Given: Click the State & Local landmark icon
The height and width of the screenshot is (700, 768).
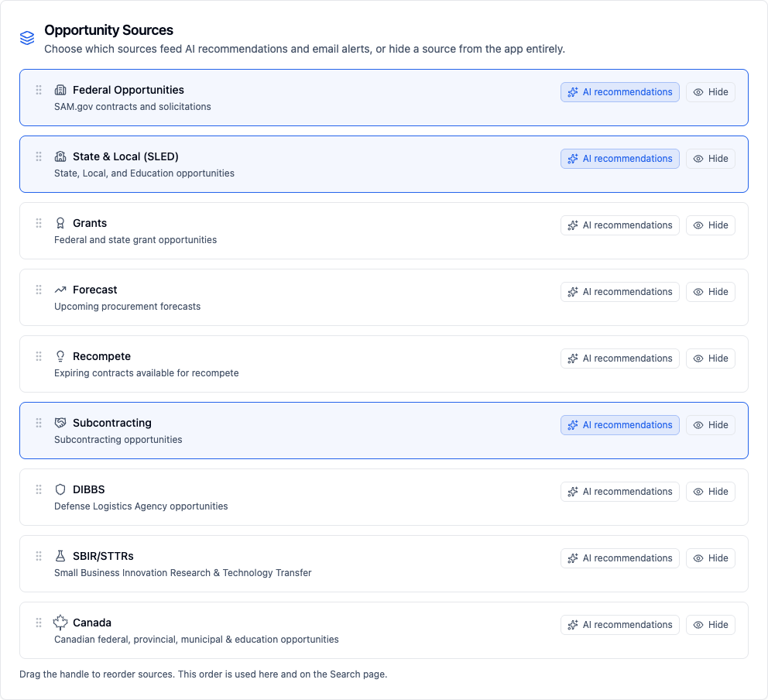Looking at the screenshot, I should pyautogui.click(x=60, y=156).
